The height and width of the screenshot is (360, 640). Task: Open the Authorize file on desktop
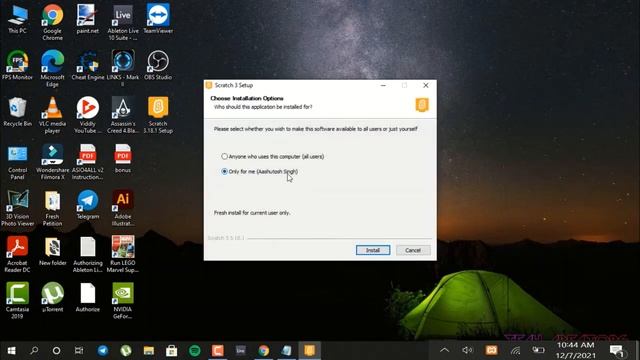(88, 298)
